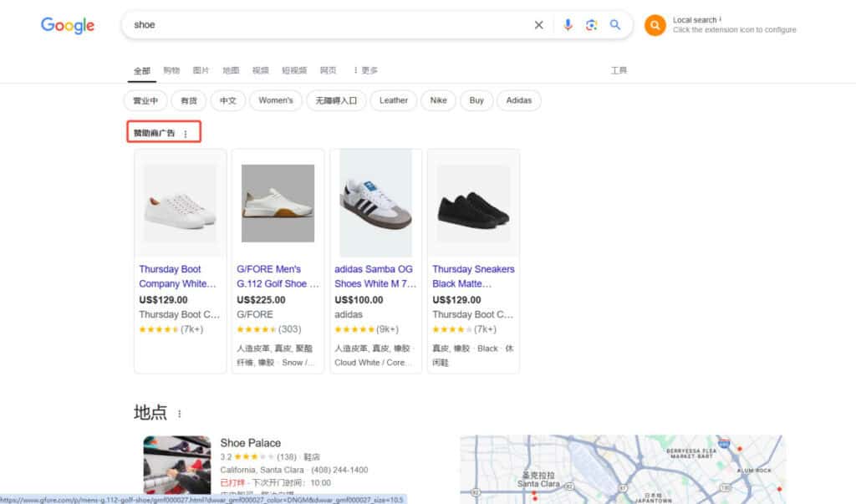Open the Shoe Palace place listing
The height and width of the screenshot is (504, 856).
tap(251, 443)
